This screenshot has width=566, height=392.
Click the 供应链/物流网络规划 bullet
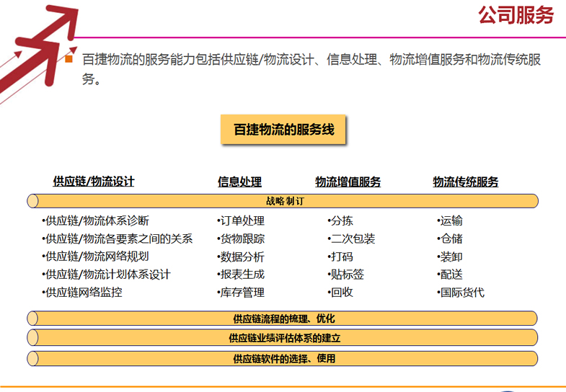(95, 257)
